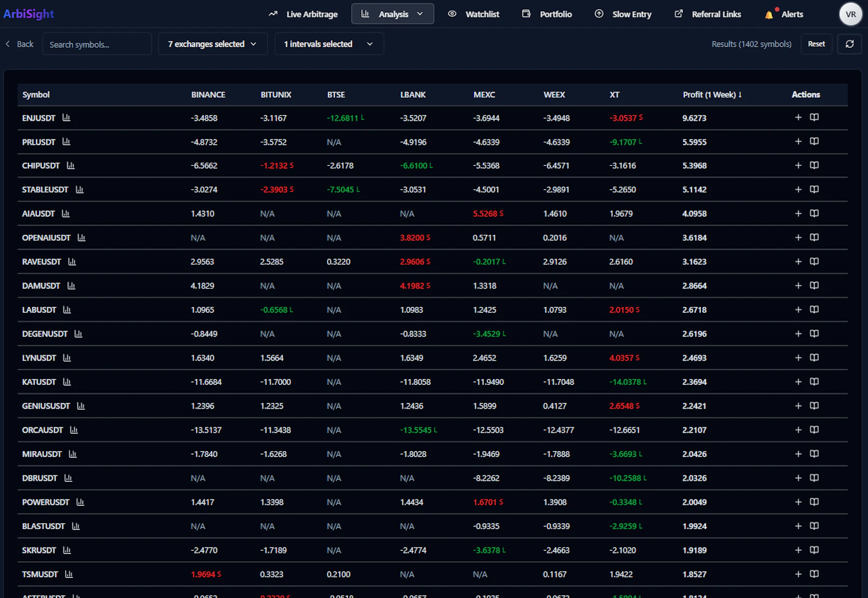Select the POWERUSDT symbol
This screenshot has height=598, width=868.
(x=46, y=502)
